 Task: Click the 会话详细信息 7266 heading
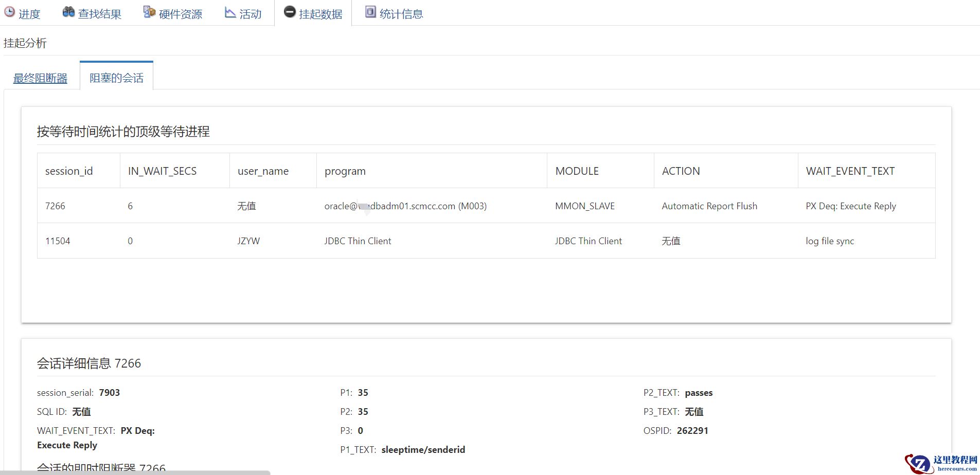(88, 363)
